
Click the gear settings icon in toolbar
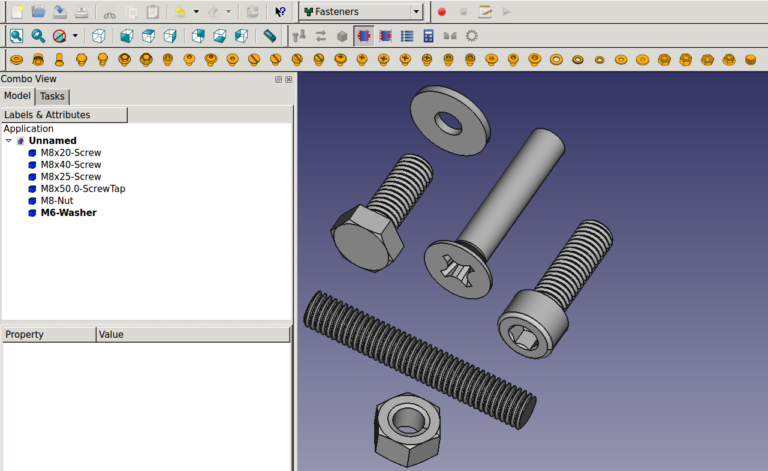(x=472, y=36)
